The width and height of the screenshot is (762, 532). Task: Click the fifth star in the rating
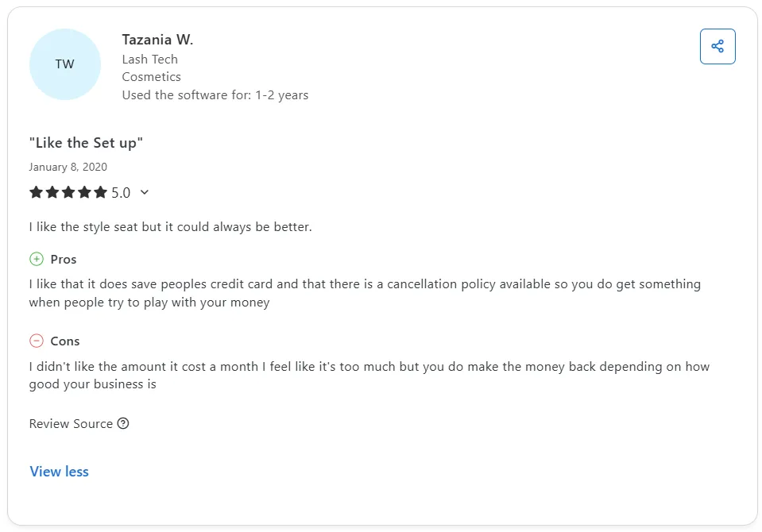tap(101, 192)
